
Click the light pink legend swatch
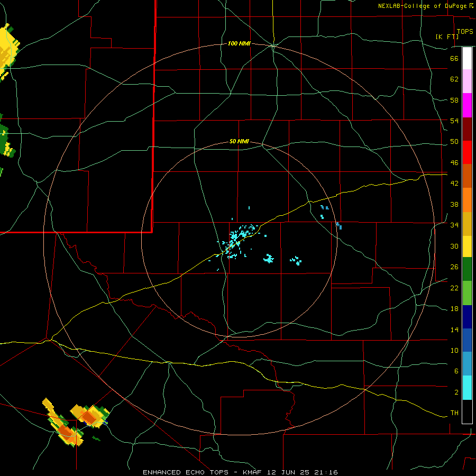(467, 81)
